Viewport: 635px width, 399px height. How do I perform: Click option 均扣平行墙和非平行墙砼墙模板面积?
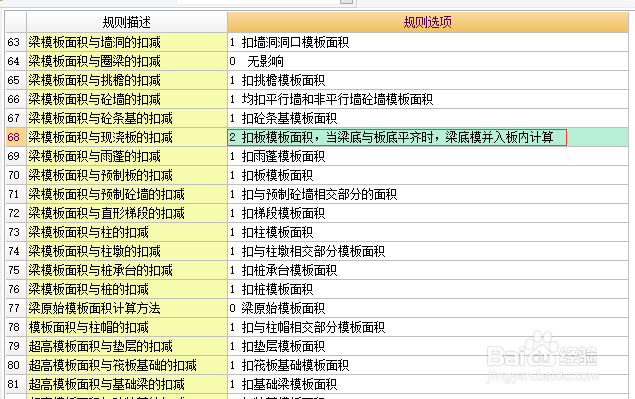point(428,99)
